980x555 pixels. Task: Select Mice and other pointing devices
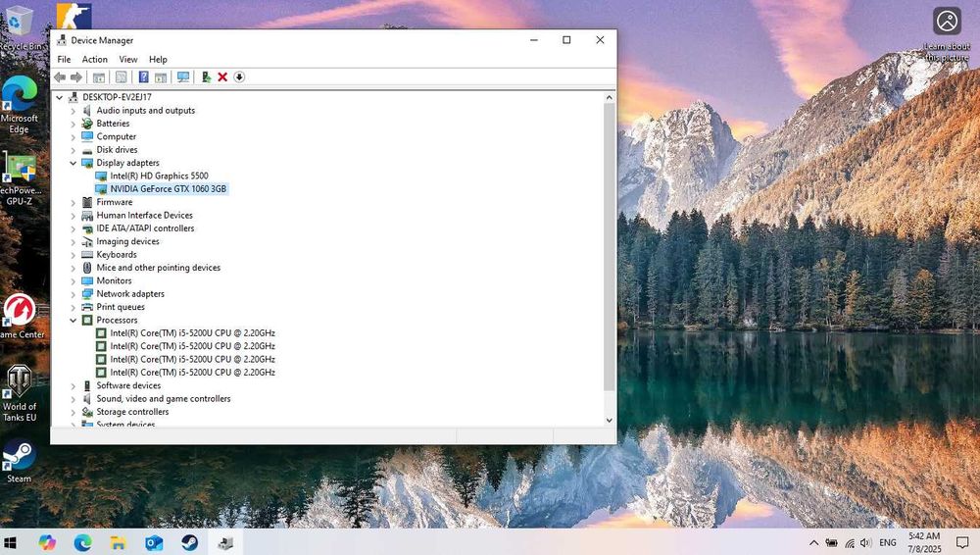158,268
